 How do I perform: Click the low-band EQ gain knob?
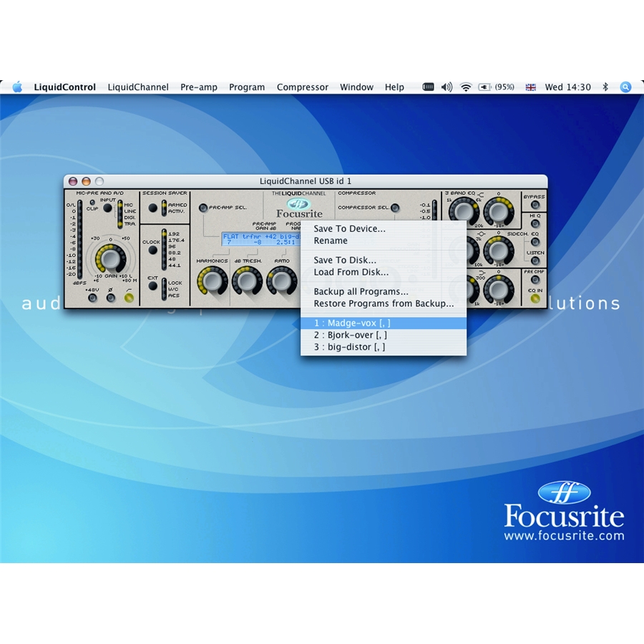pos(499,289)
